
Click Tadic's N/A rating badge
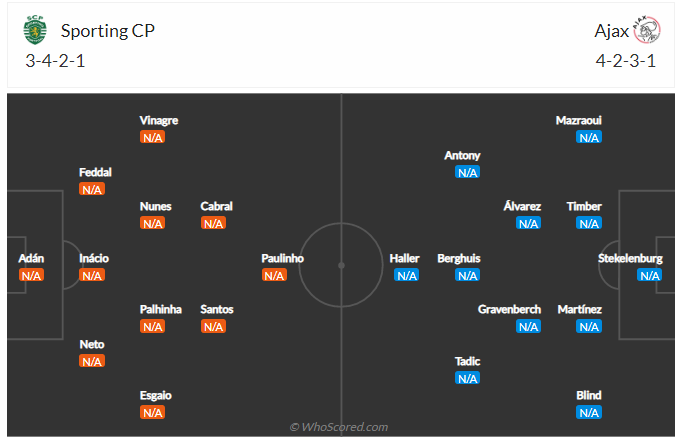click(x=467, y=378)
